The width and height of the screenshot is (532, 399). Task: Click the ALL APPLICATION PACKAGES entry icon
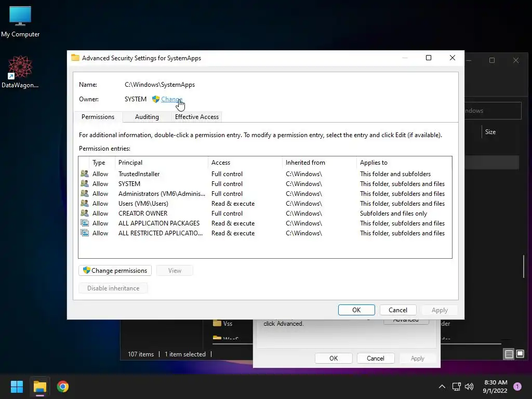click(x=85, y=223)
